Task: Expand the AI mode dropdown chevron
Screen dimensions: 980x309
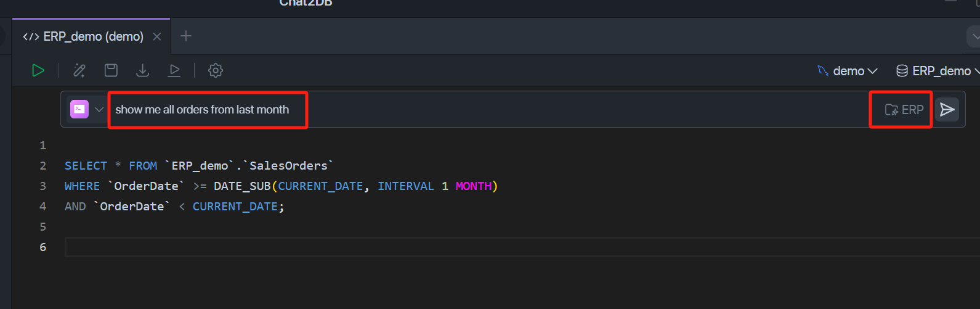Action: click(99, 110)
